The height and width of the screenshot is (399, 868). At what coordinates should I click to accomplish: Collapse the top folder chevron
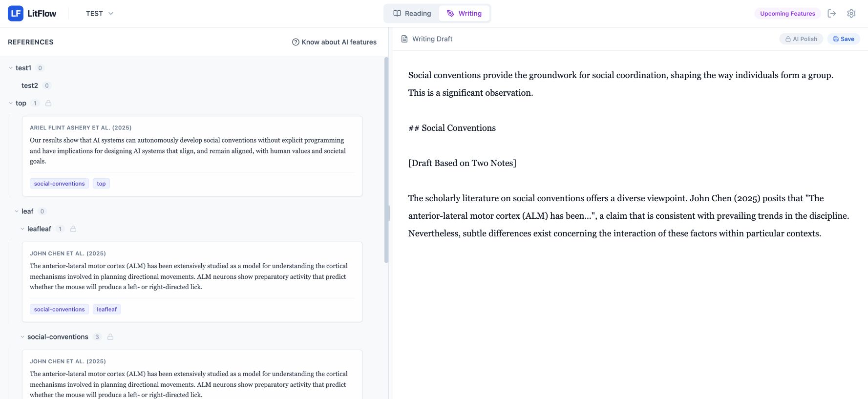coord(11,103)
